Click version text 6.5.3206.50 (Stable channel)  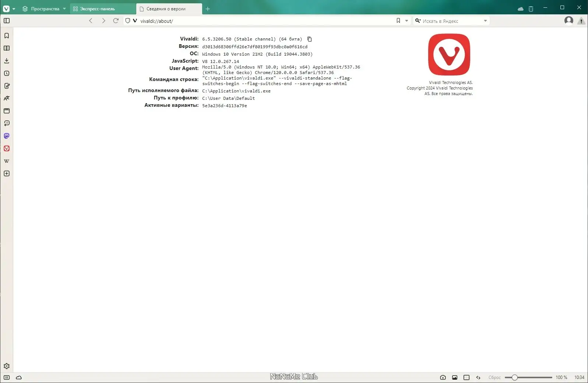point(239,39)
